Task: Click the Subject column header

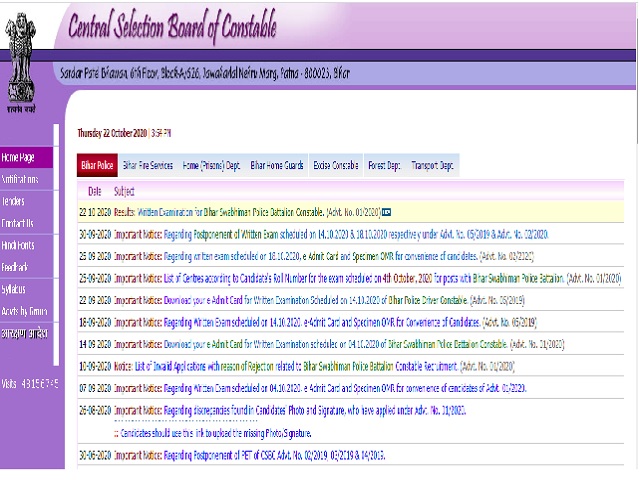Action: (x=124, y=191)
